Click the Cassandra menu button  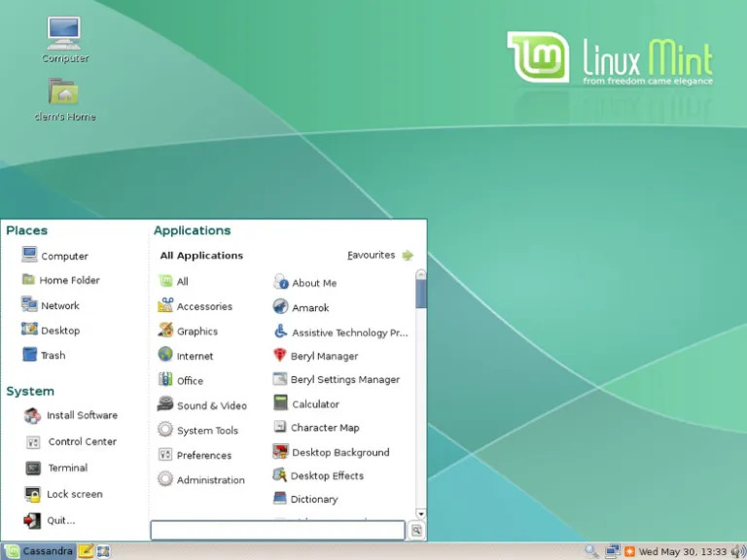point(39,551)
